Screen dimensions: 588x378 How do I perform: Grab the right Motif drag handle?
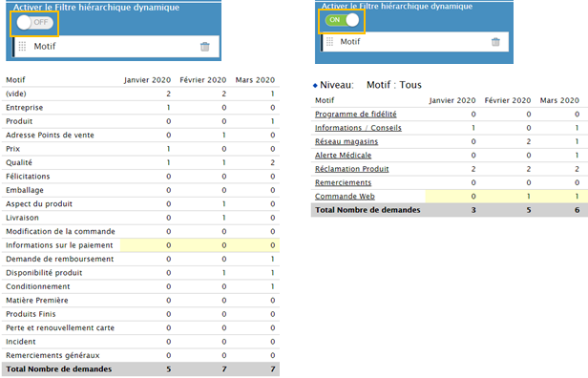[329, 42]
